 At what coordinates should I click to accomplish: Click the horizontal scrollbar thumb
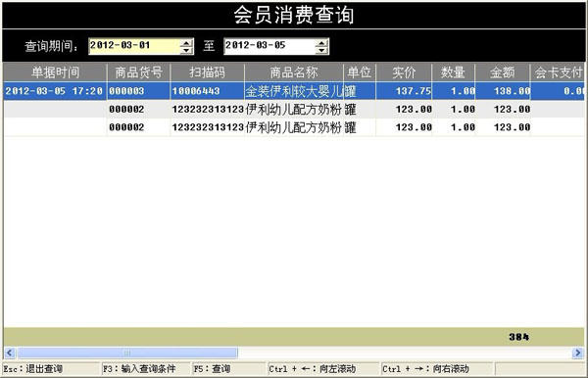point(127,353)
